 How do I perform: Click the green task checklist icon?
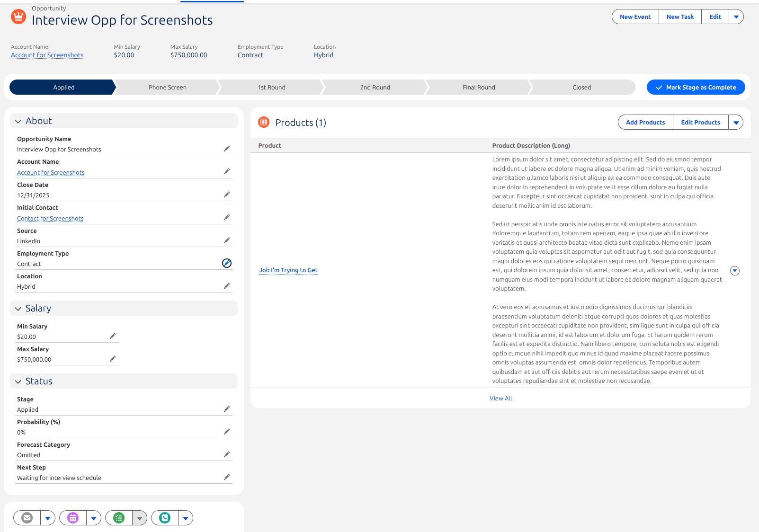point(119,518)
